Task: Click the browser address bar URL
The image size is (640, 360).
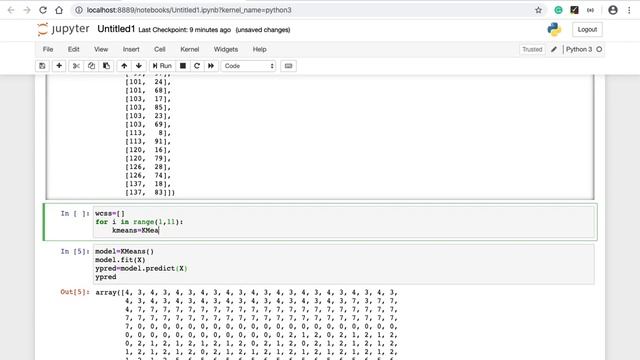Action: pyautogui.click(x=189, y=10)
